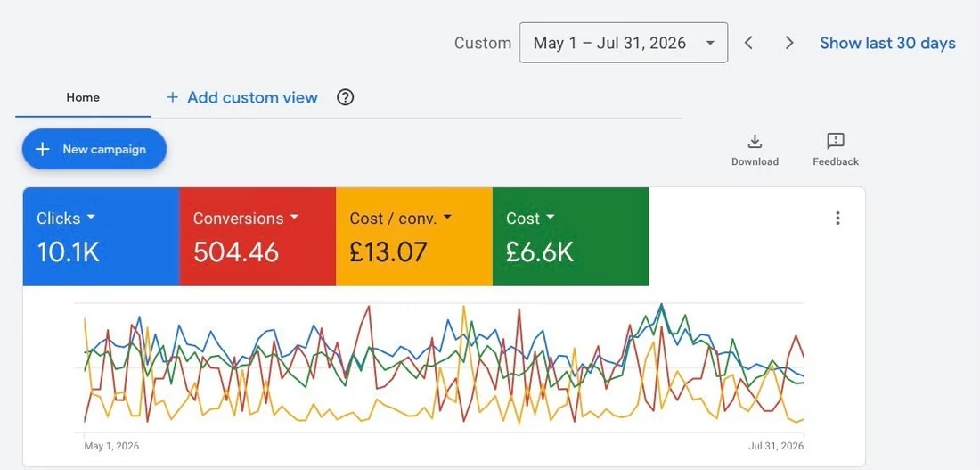Open the Clicks metric dropdown
This screenshot has height=470, width=980.
pos(66,218)
